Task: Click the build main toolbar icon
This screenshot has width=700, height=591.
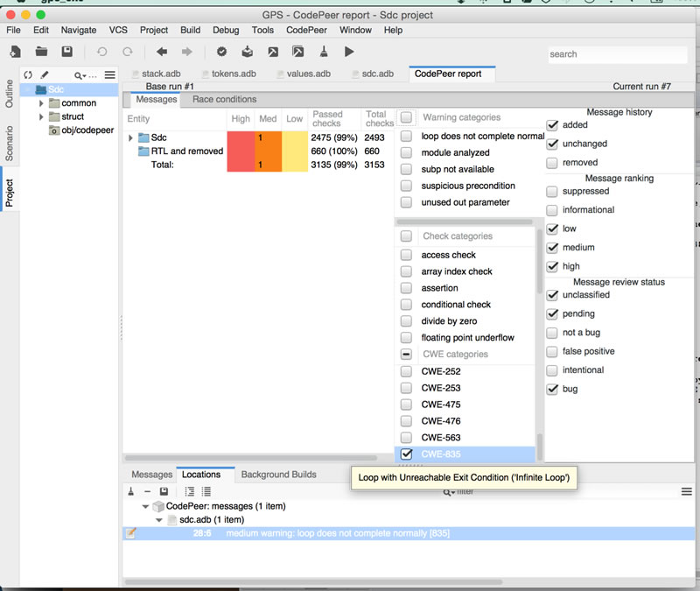Action: coord(273,52)
